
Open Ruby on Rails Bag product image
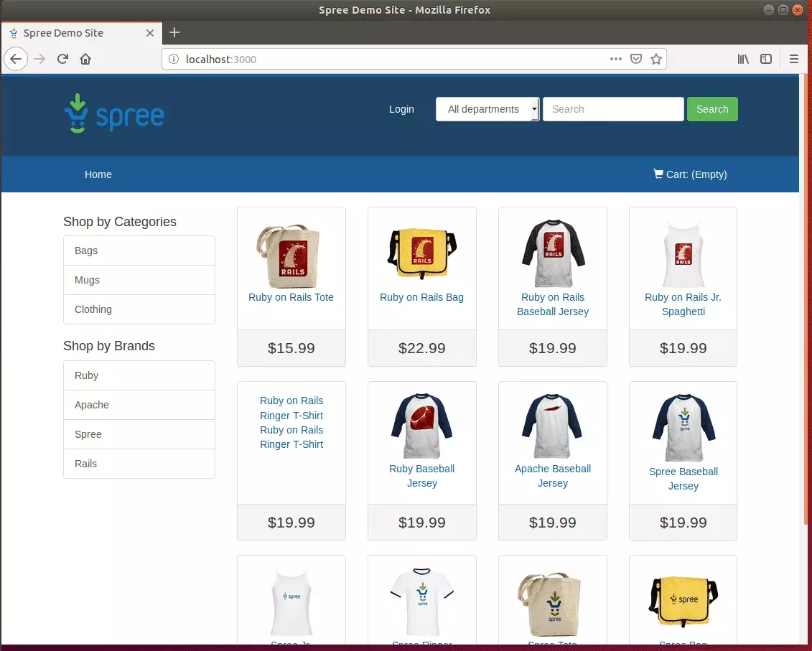pos(421,254)
